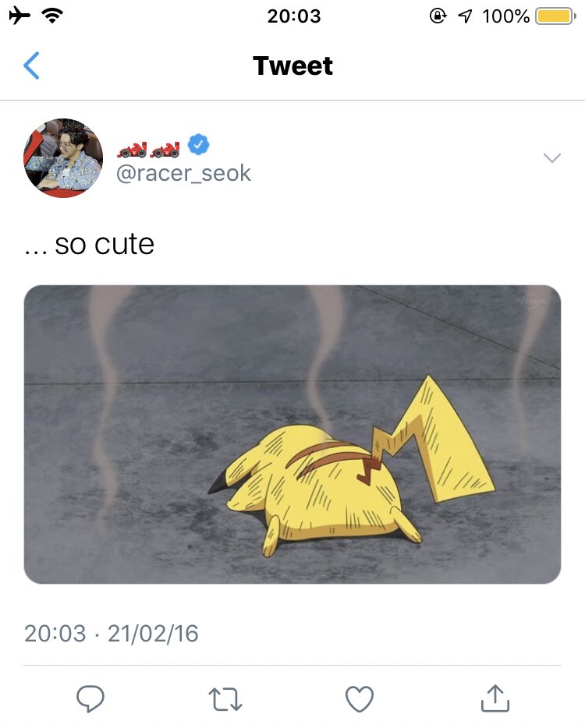The height and width of the screenshot is (728, 585).
Task: Open the share tweet icon
Action: click(x=495, y=698)
